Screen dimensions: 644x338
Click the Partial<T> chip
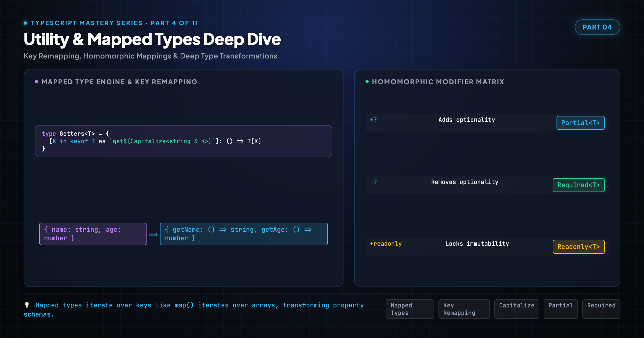coord(580,123)
